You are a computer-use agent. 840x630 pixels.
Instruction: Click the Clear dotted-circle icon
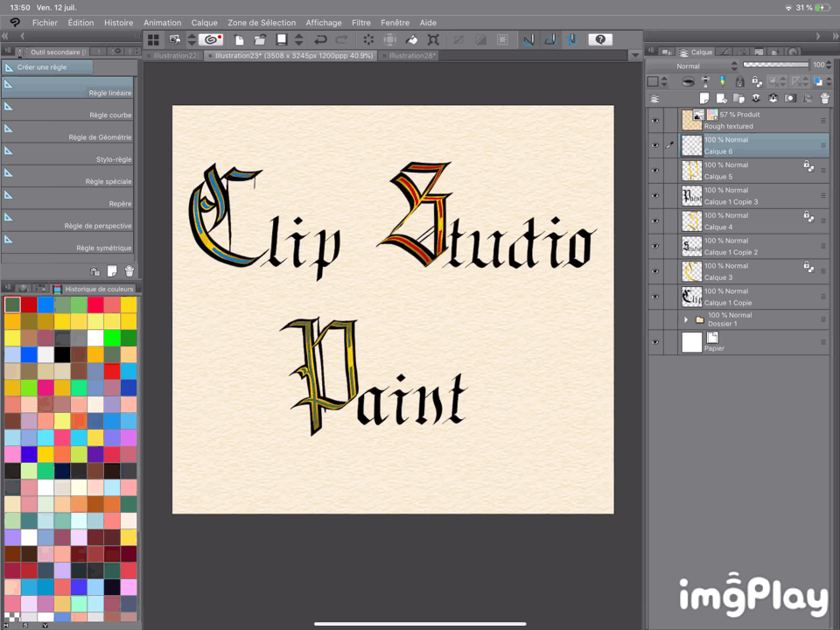click(x=368, y=39)
